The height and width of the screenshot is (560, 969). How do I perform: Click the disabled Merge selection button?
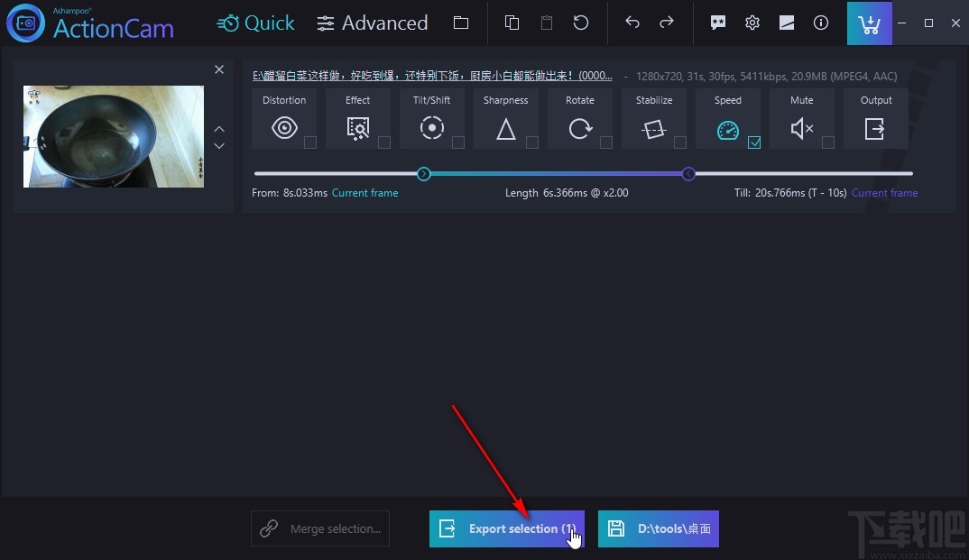320,528
